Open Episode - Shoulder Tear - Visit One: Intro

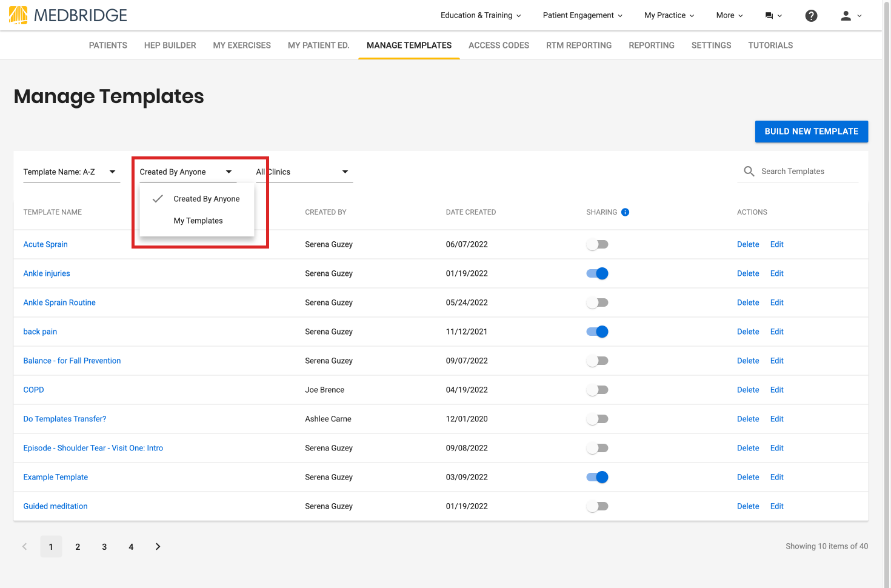tap(93, 448)
